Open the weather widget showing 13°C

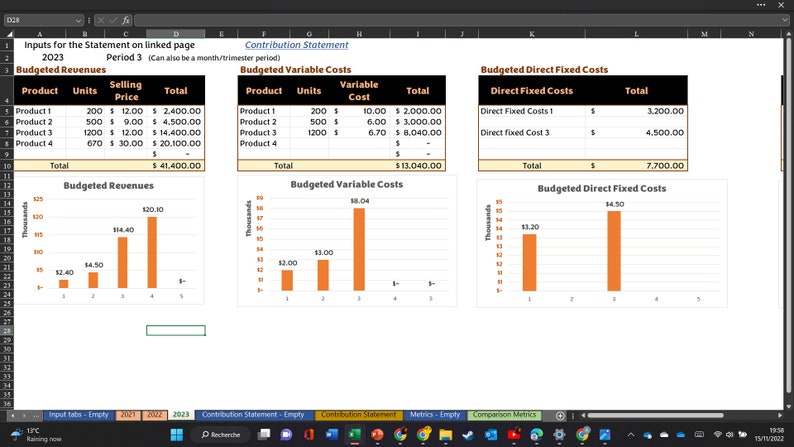[x=36, y=434]
